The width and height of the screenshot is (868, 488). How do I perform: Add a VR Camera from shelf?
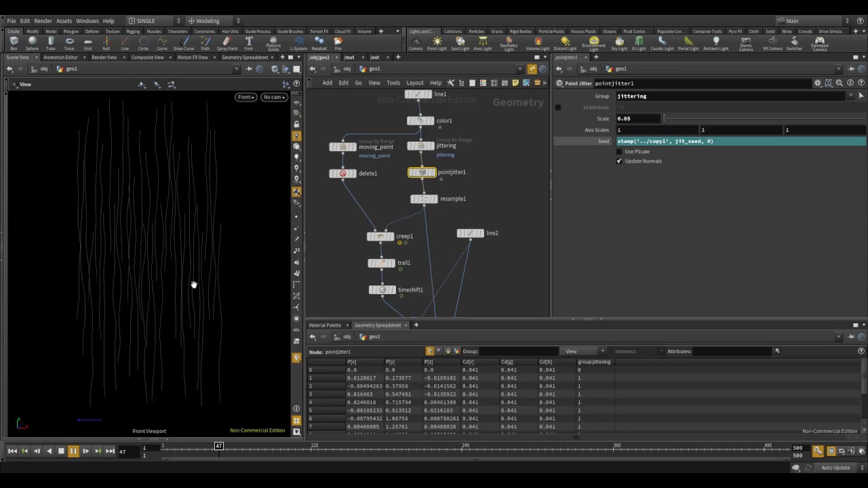pos(772,43)
